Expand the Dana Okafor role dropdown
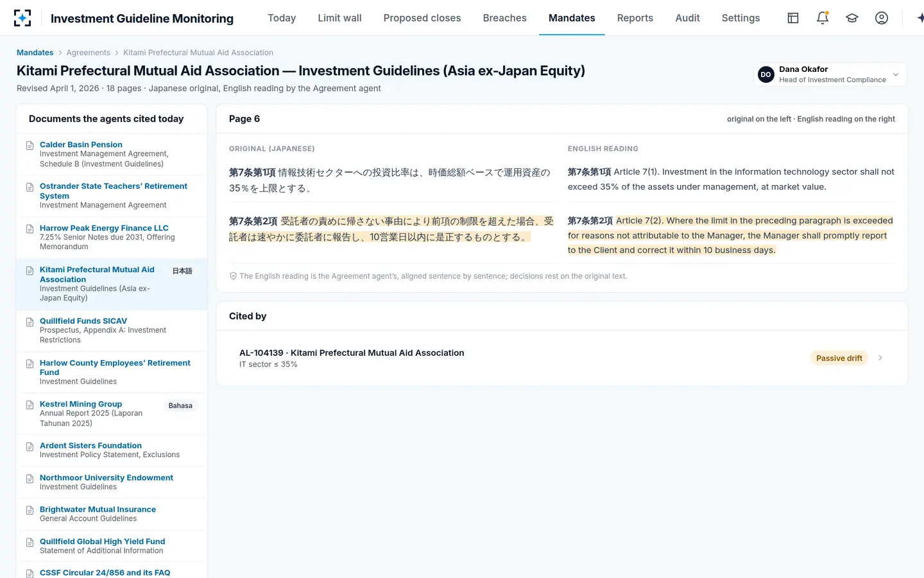 [x=896, y=74]
